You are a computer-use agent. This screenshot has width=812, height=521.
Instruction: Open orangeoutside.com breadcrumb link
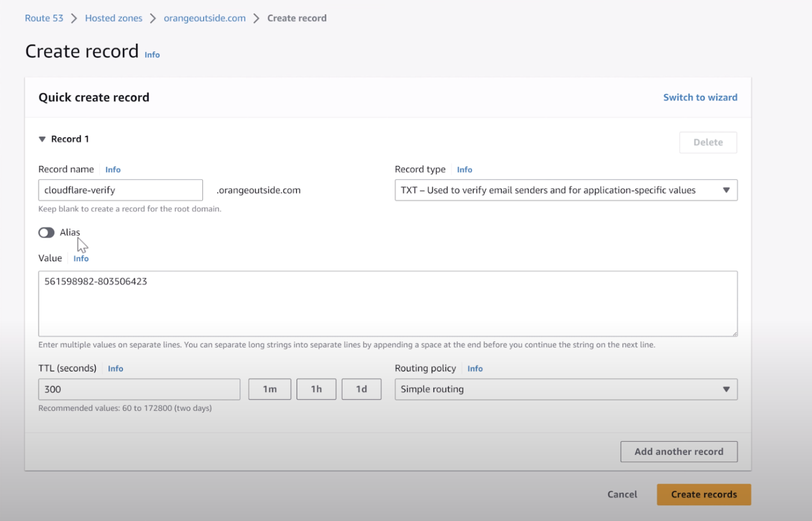pos(205,18)
